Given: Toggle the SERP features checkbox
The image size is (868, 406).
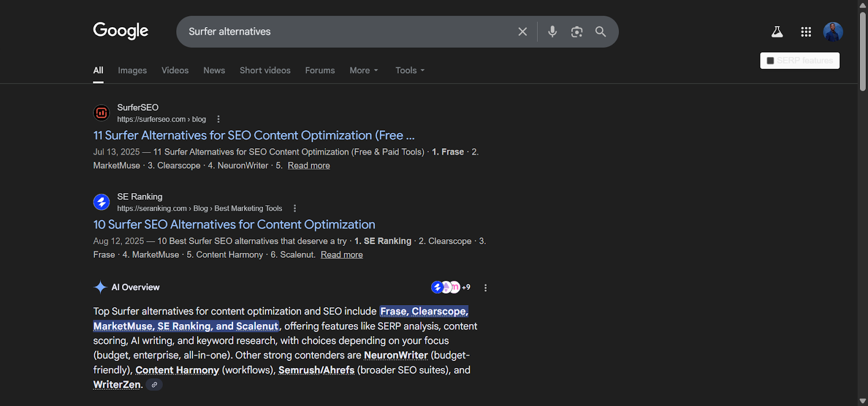Looking at the screenshot, I should (770, 61).
